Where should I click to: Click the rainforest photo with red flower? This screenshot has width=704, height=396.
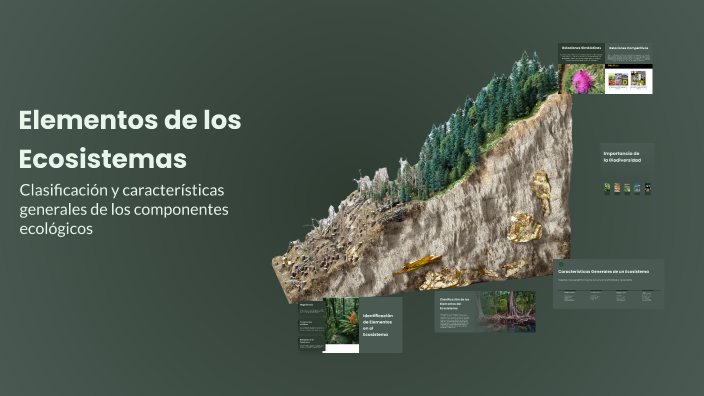click(341, 321)
